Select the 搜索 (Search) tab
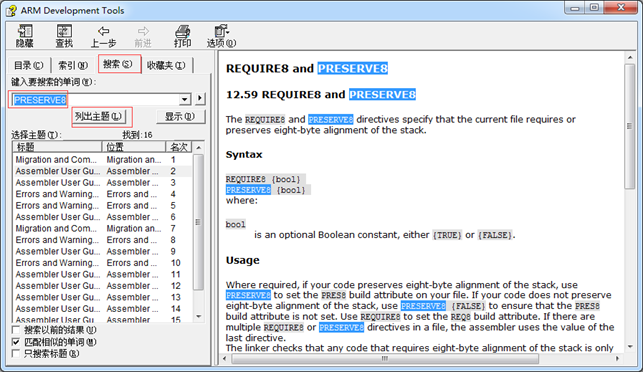Screen dimensions: 643x372 (119, 64)
